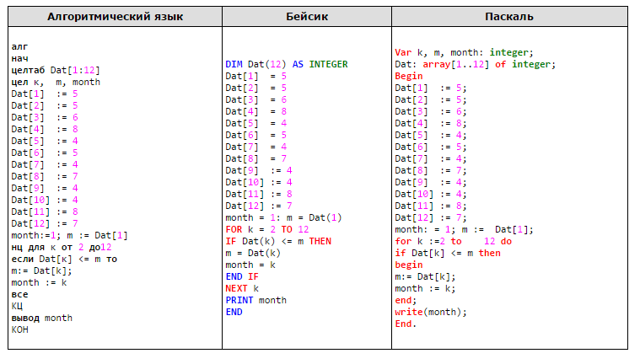Click the line 'целтаб Dat[1:12]'

click(56, 70)
